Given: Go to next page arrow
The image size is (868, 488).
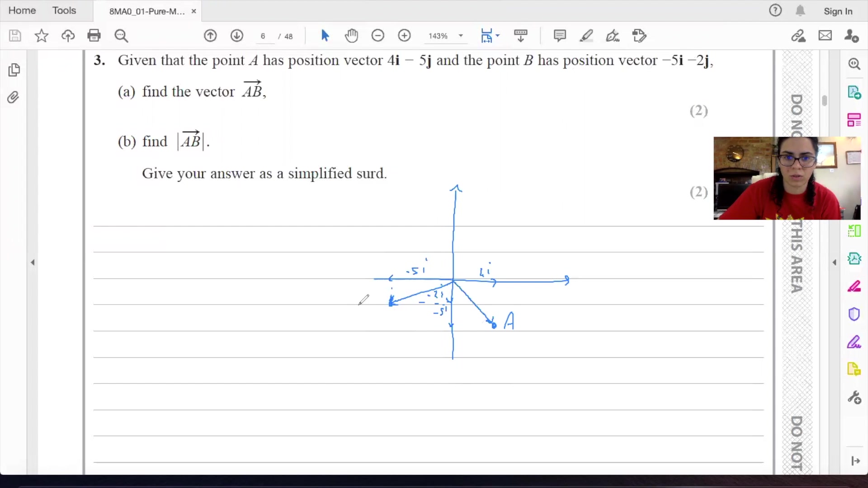Looking at the screenshot, I should [x=236, y=35].
